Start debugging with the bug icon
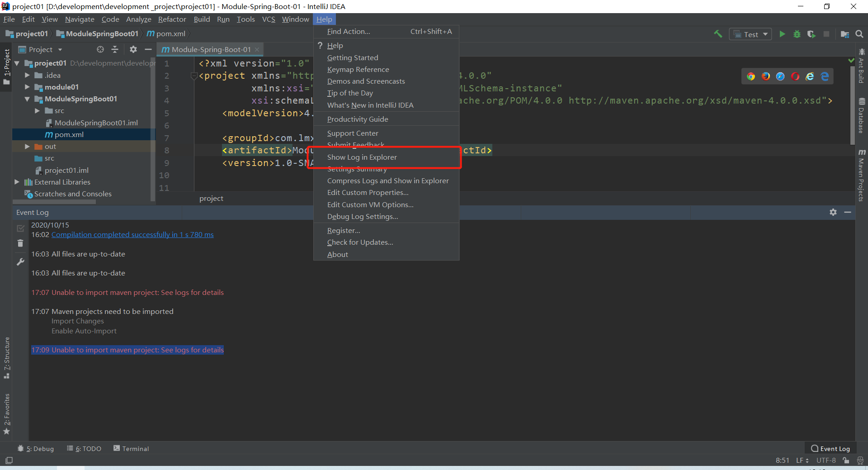This screenshot has height=470, width=868. point(797,34)
